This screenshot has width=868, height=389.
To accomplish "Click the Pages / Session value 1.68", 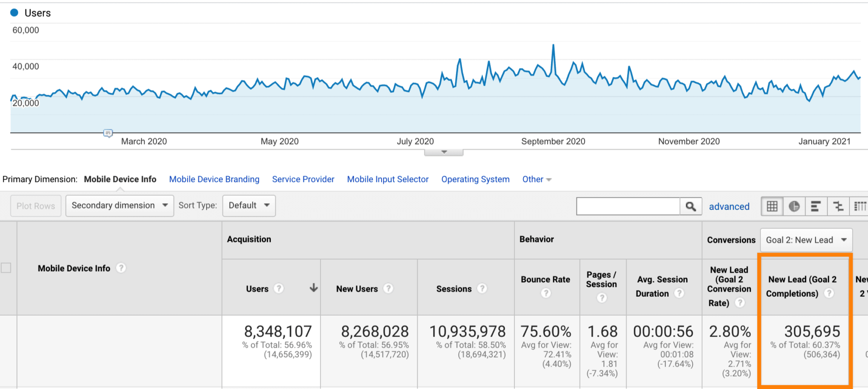I will 603,332.
